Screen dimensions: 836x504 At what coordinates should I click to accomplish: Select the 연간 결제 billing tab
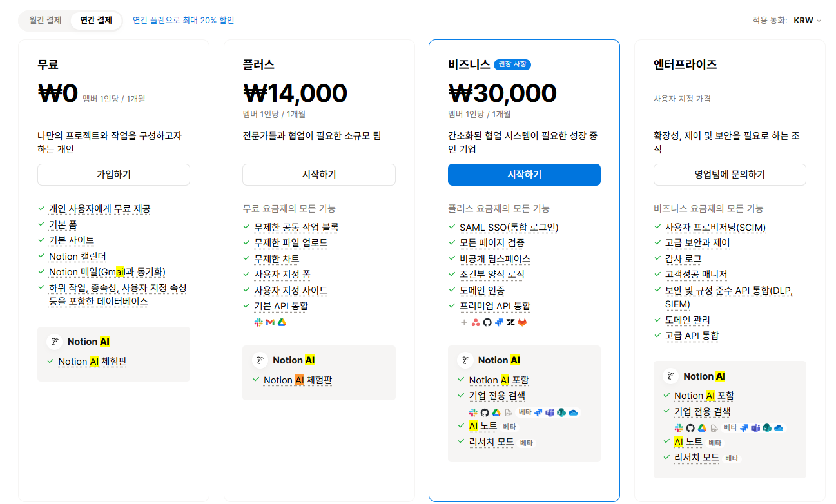(97, 20)
